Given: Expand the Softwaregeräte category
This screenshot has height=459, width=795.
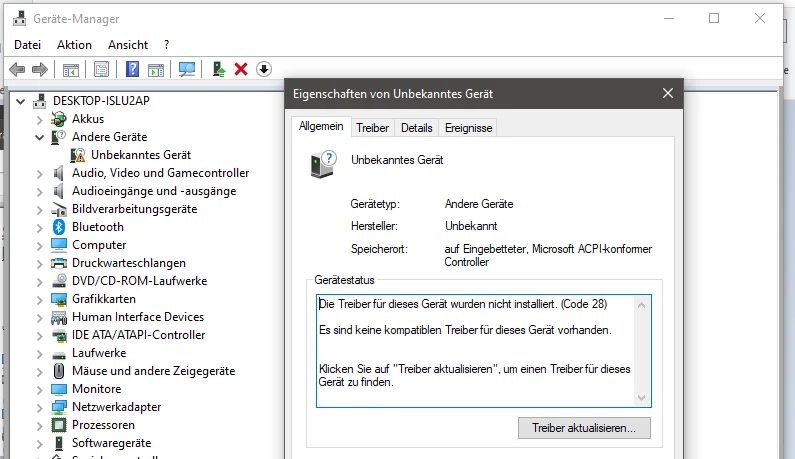Looking at the screenshot, I should (x=40, y=443).
